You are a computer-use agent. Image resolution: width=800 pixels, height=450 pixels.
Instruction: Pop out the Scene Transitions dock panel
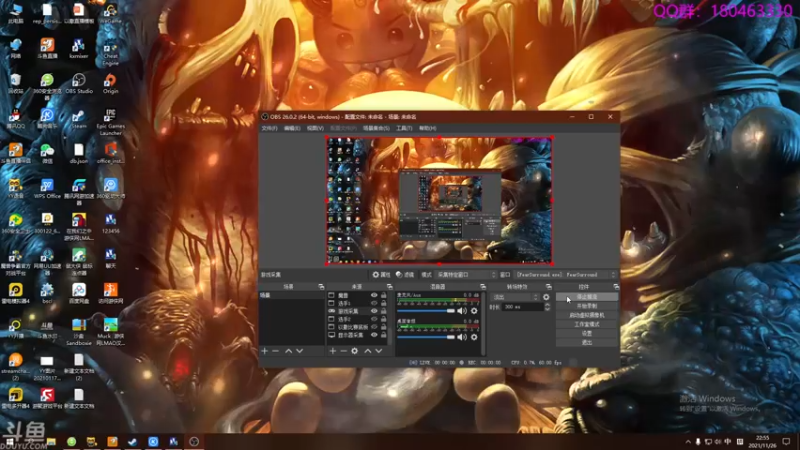click(548, 287)
